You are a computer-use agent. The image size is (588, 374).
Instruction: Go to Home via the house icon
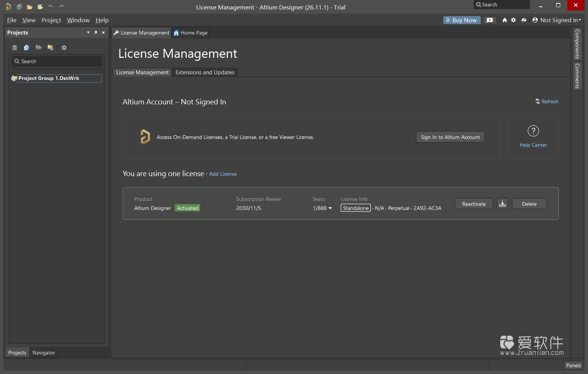pos(505,20)
